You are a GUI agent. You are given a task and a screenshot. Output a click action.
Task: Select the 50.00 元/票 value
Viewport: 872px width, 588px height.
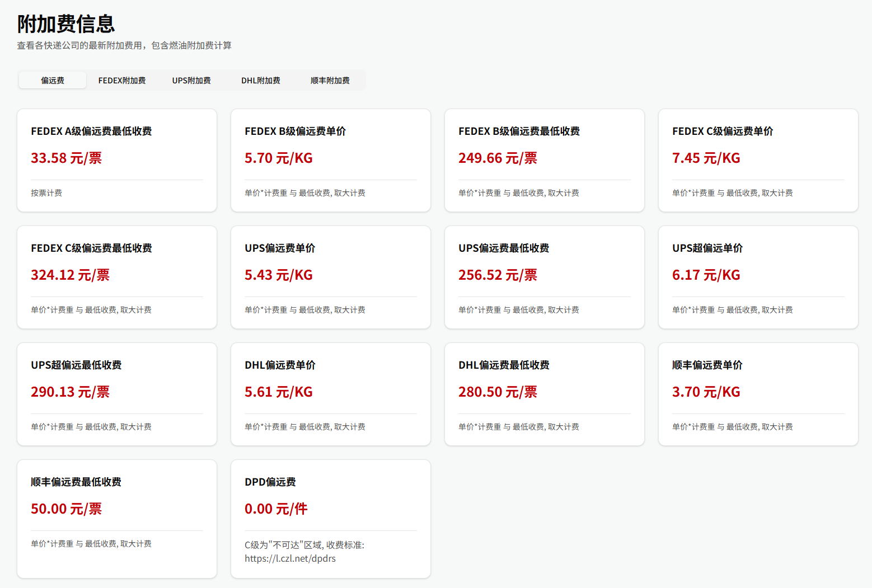pyautogui.click(x=66, y=509)
